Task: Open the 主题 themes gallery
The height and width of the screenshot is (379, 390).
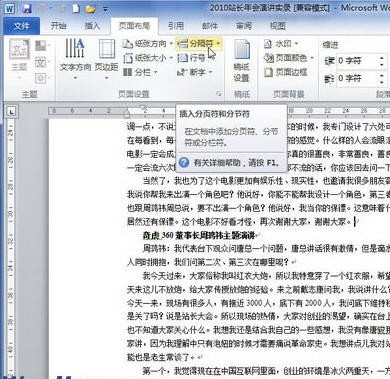Action: coord(19,59)
